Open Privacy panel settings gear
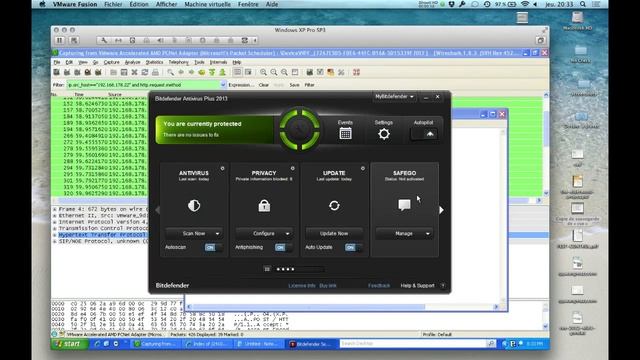This screenshot has height=360, width=640. tap(293, 168)
